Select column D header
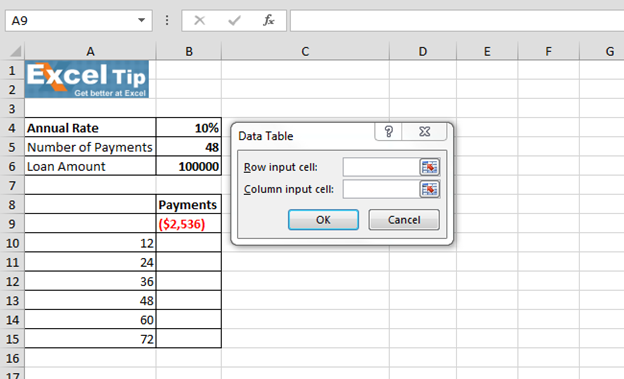 coord(423,51)
